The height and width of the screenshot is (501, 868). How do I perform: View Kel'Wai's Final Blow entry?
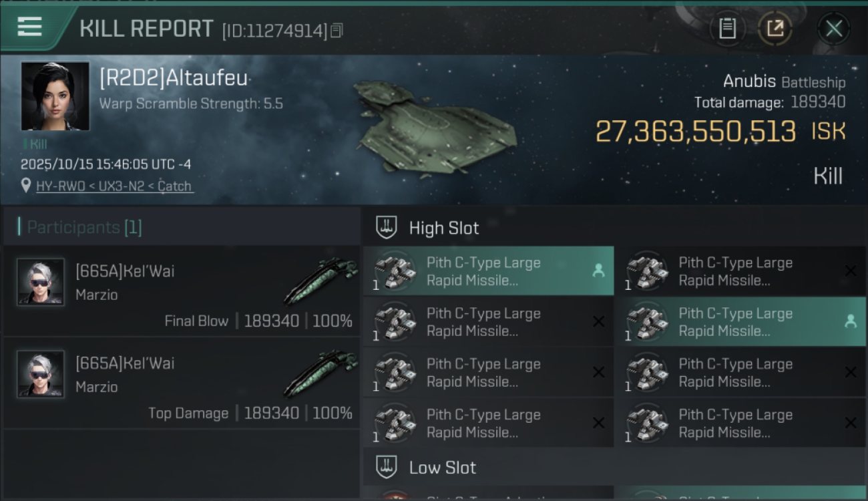click(x=182, y=291)
